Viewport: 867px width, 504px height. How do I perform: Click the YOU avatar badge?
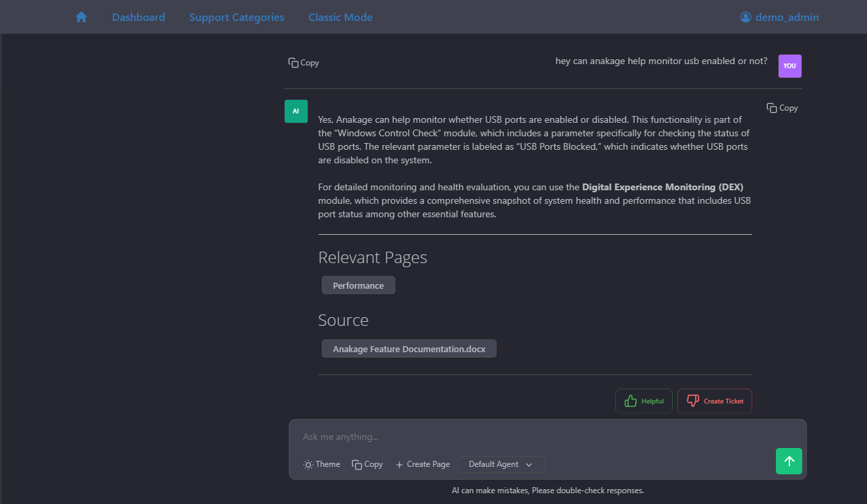pyautogui.click(x=789, y=66)
